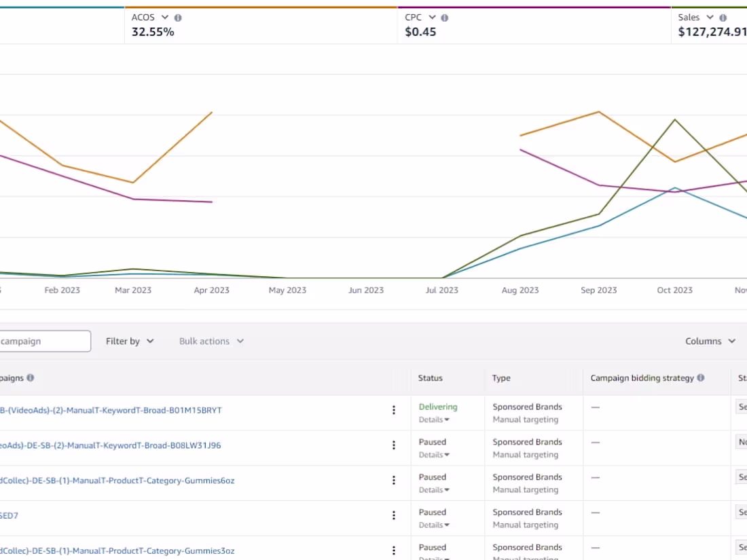This screenshot has width=747, height=560.
Task: Expand the CPC metric dropdown
Action: (x=432, y=17)
